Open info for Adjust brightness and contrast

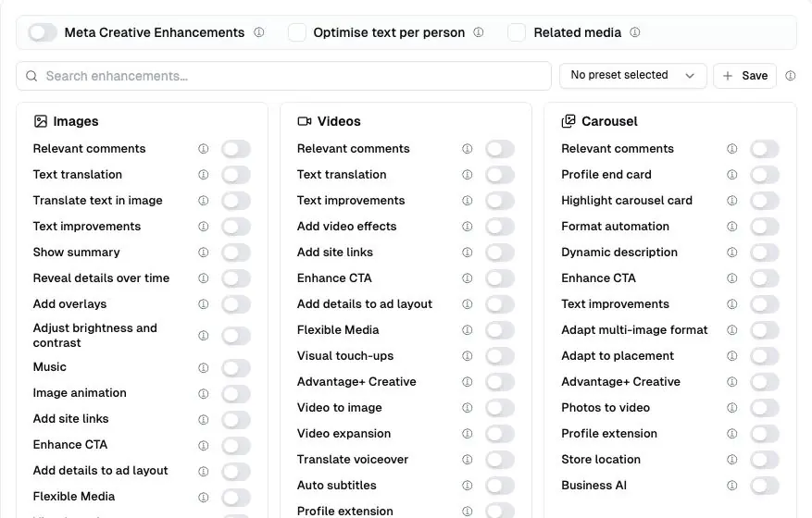[204, 336]
